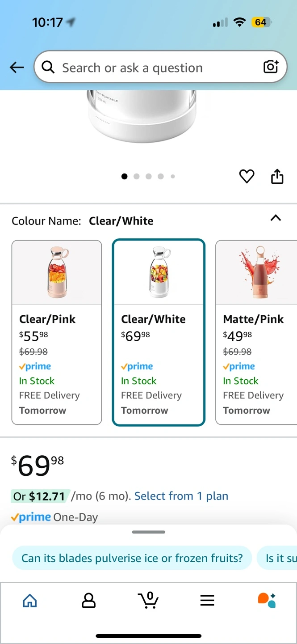Open the shopping cart
Viewport: 297px width, 644px height.
tap(148, 600)
